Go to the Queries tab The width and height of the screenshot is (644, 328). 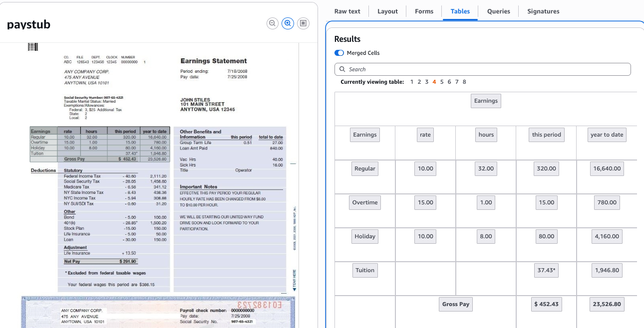(x=498, y=11)
